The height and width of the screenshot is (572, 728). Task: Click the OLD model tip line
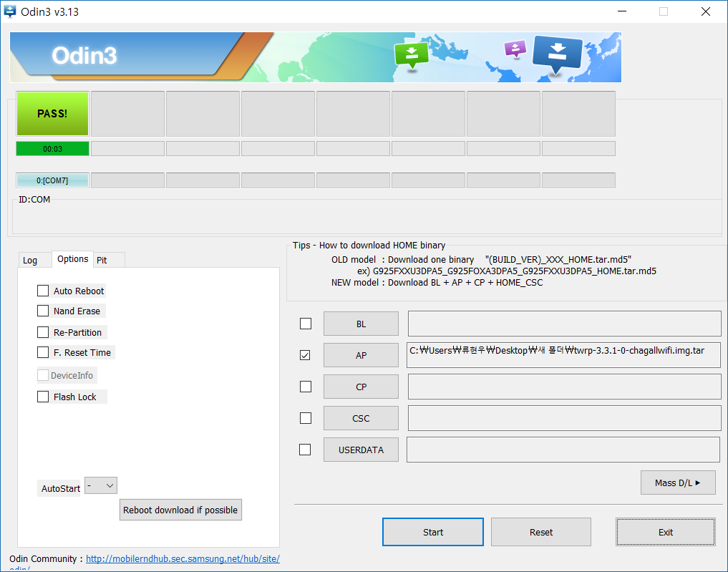click(482, 260)
